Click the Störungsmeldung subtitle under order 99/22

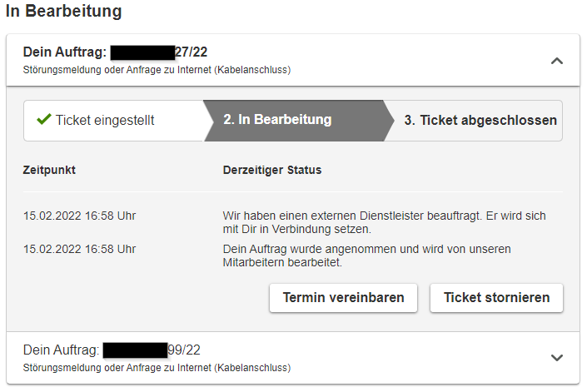pyautogui.click(x=157, y=367)
